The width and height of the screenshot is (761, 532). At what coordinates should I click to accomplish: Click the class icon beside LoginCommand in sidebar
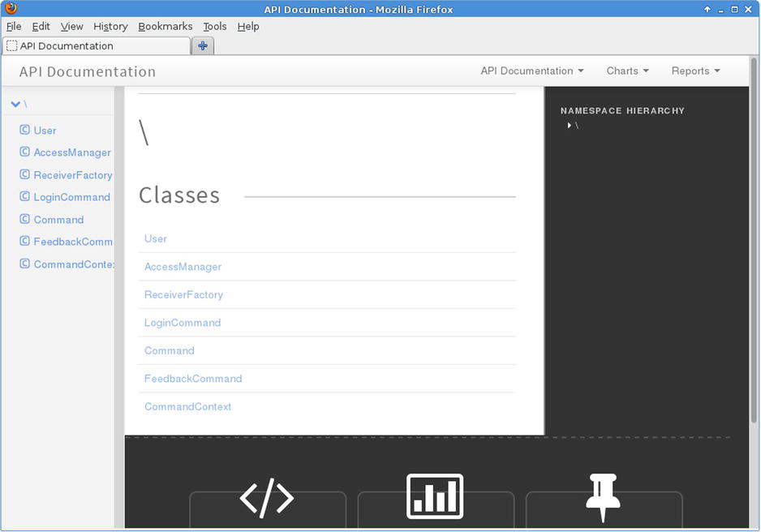click(x=25, y=196)
